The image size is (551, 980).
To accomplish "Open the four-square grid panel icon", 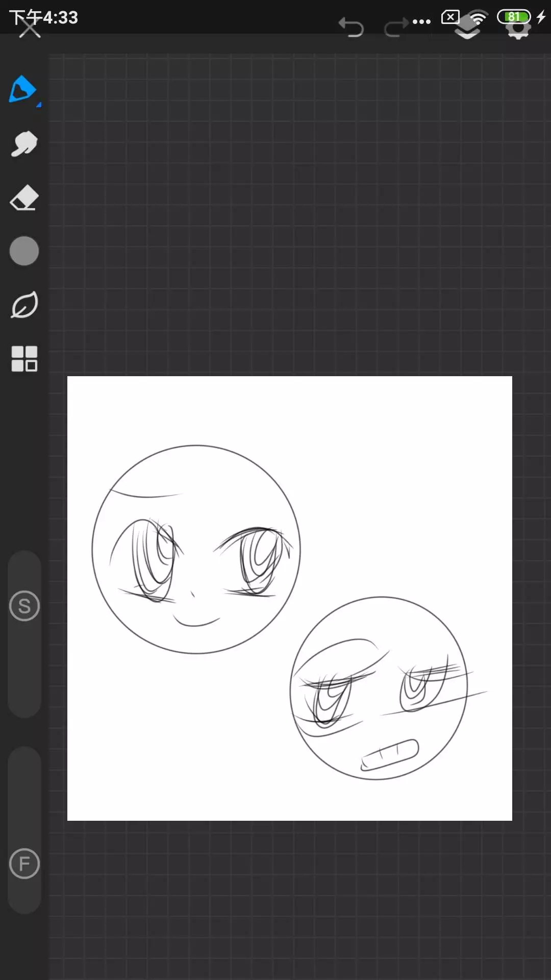I will (24, 358).
